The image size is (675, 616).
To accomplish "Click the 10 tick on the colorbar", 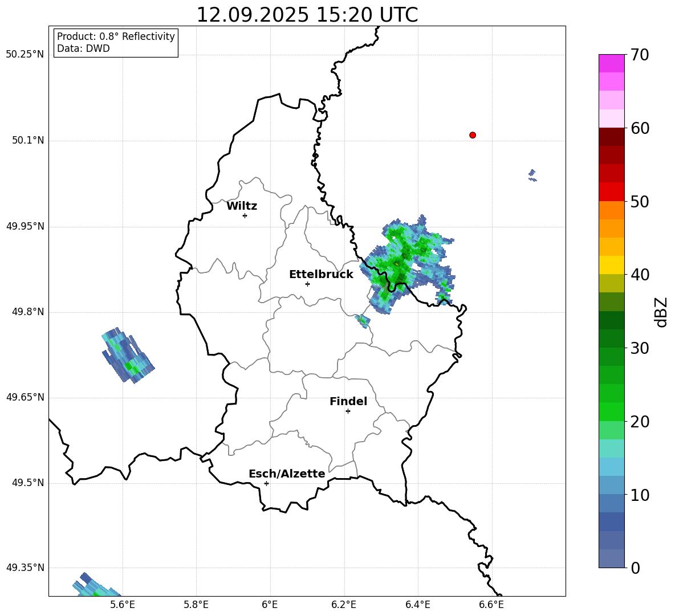I will [640, 495].
